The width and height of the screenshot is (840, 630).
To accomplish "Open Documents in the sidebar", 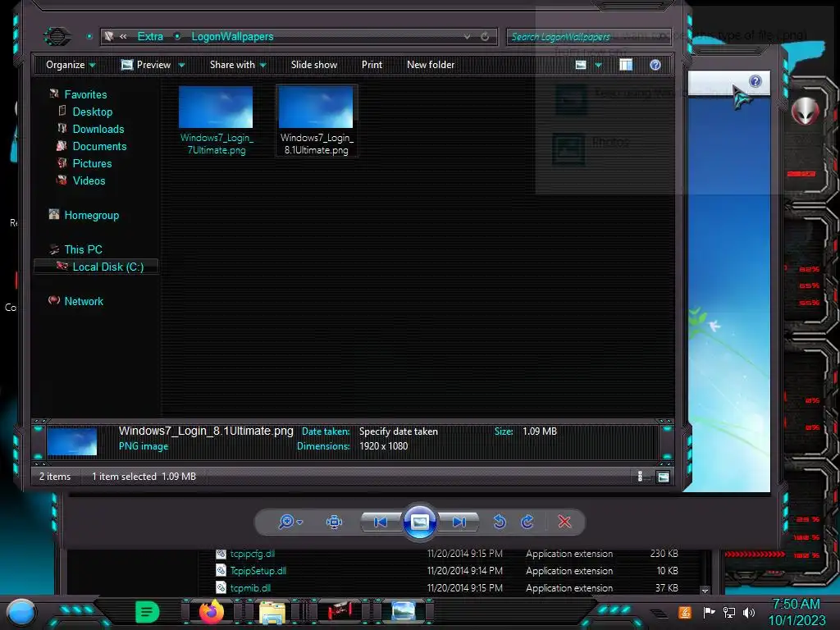I will tap(99, 146).
